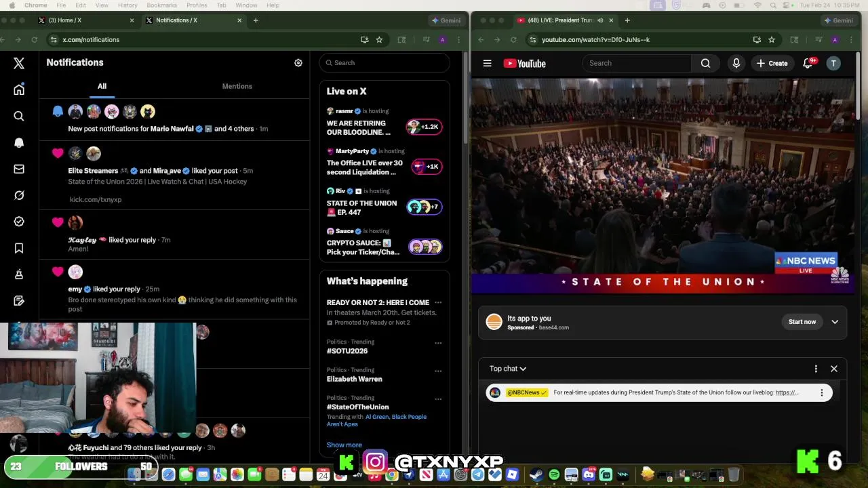The image size is (868, 488).
Task: Open a new tab in the X browser window
Action: [x=256, y=20]
